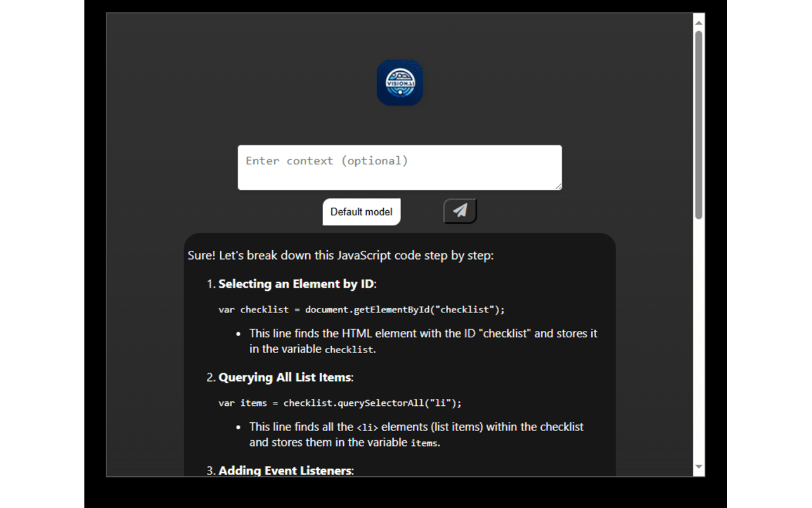Click the heading 'Querying All List Items'
The height and width of the screenshot is (508, 812).
point(285,377)
